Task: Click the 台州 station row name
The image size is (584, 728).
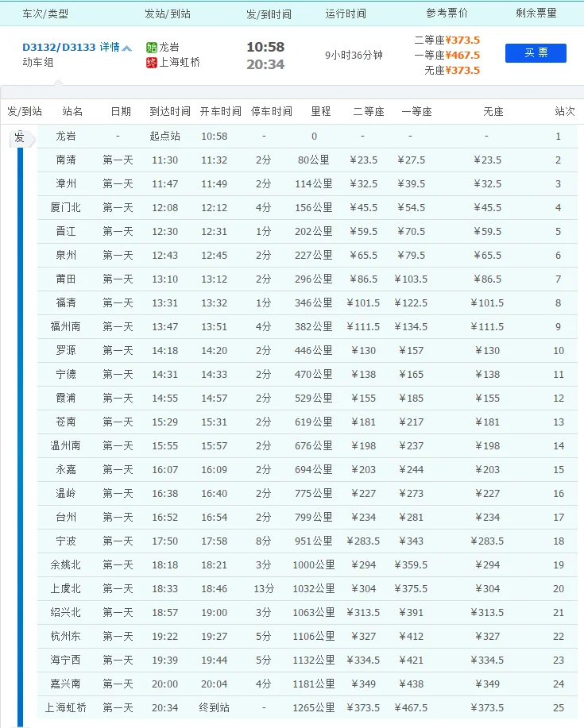Action: 65,517
